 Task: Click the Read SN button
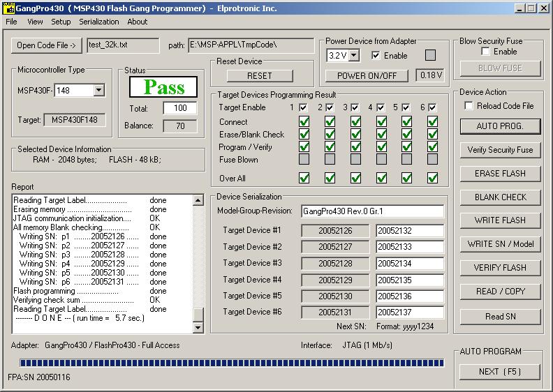click(500, 317)
